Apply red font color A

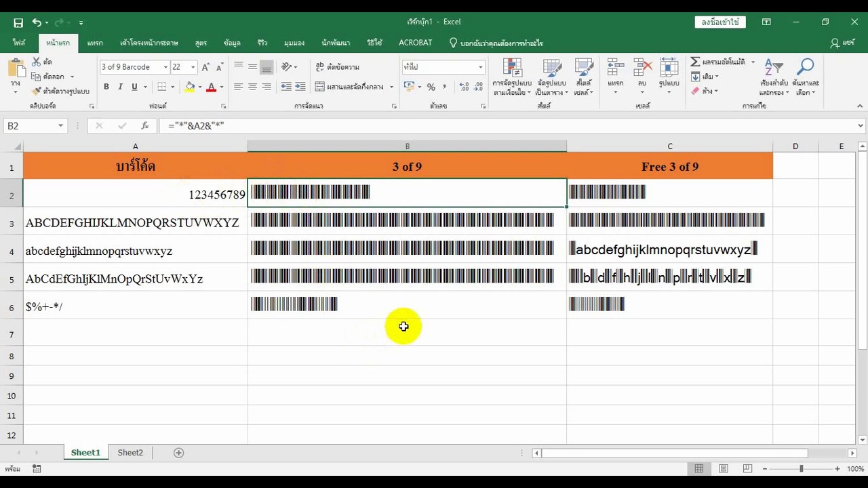point(212,87)
